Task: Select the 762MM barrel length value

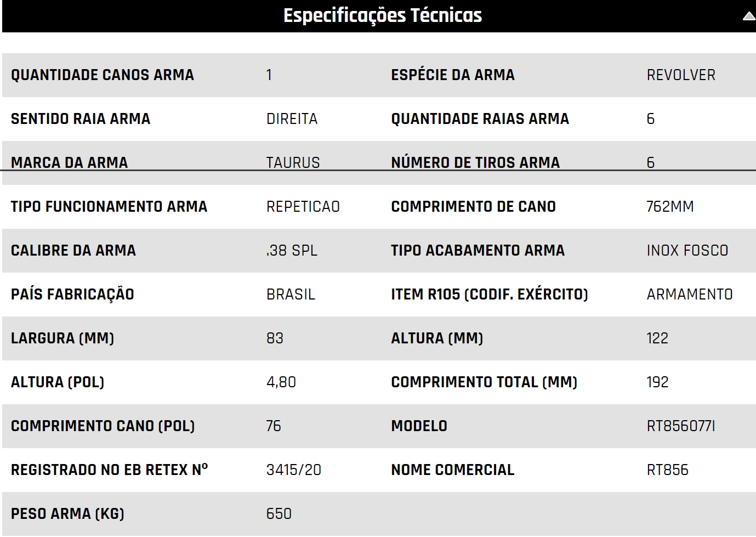Action: [670, 207]
